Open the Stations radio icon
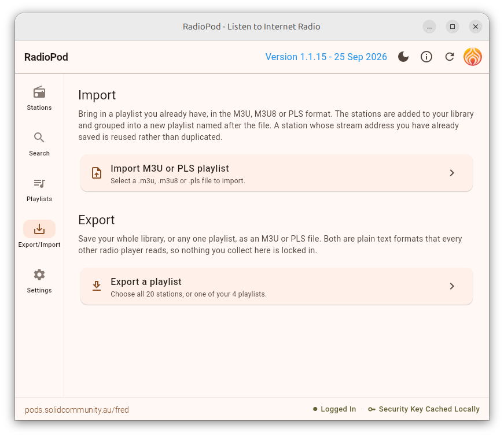The width and height of the screenshot is (504, 437). 39,92
